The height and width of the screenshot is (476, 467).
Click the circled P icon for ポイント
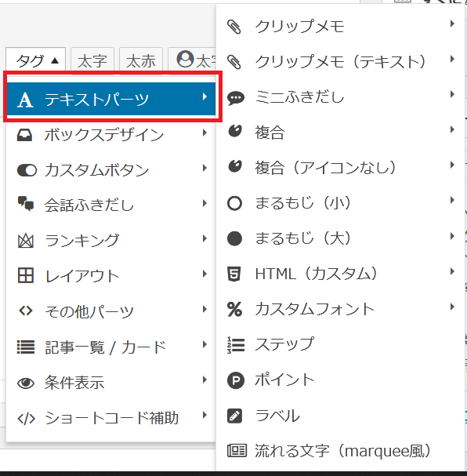tap(236, 380)
